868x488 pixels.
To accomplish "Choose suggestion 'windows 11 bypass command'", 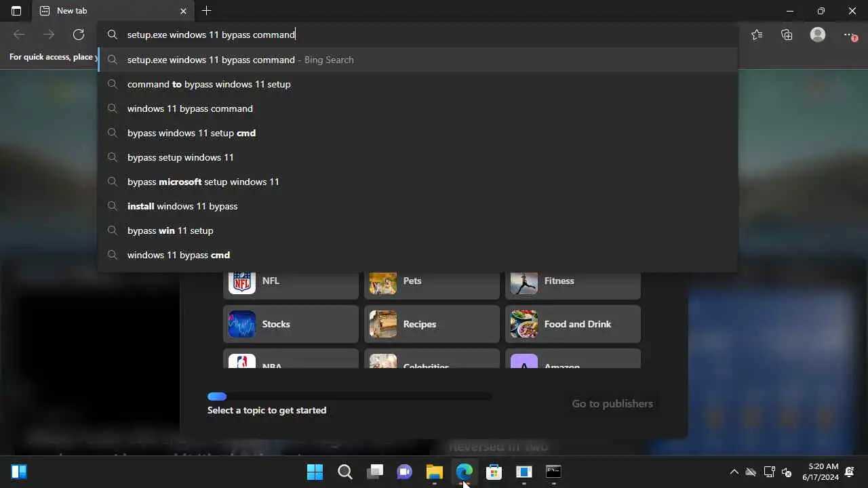I will pos(418,108).
